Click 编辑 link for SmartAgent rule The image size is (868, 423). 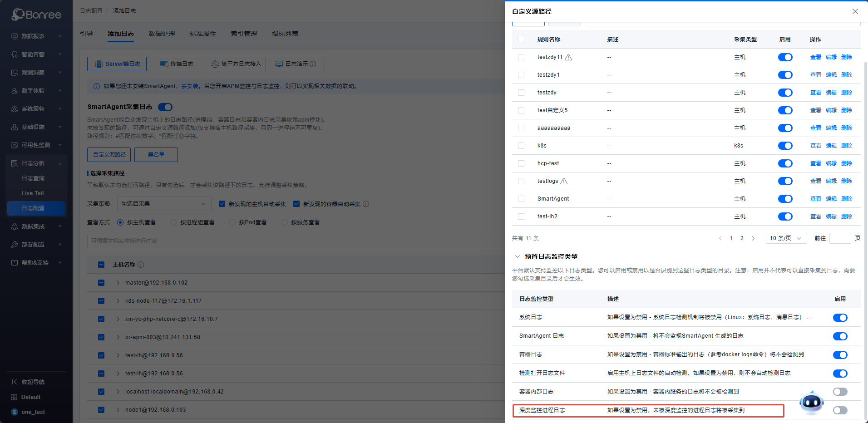point(831,199)
